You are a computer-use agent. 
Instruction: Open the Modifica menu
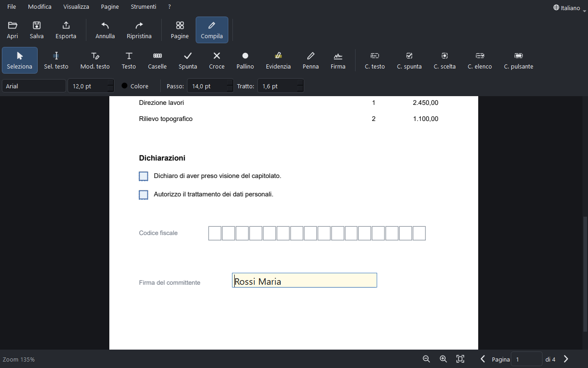40,7
